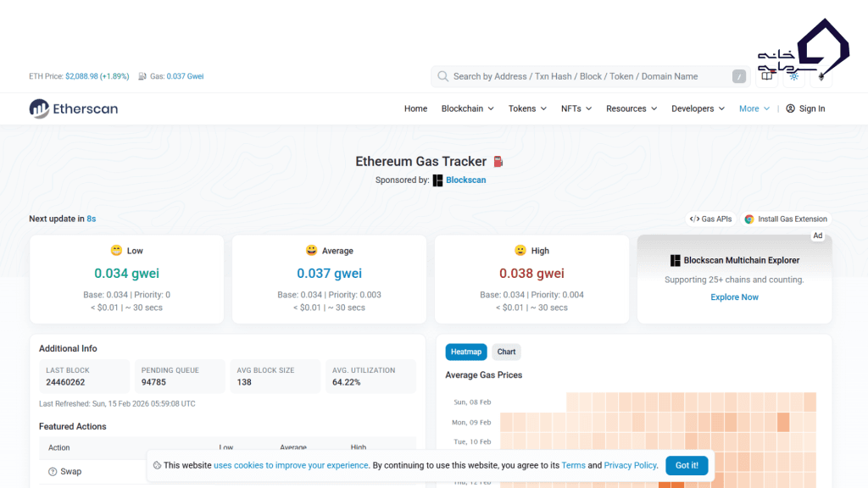Click the Chrome icon on Install Gas Extension
This screenshot has height=488, width=868.
click(749, 219)
